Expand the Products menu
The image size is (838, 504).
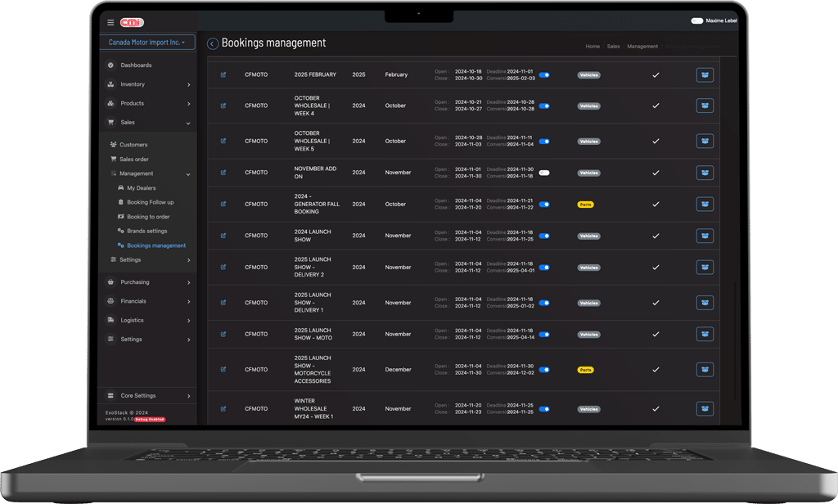point(148,103)
